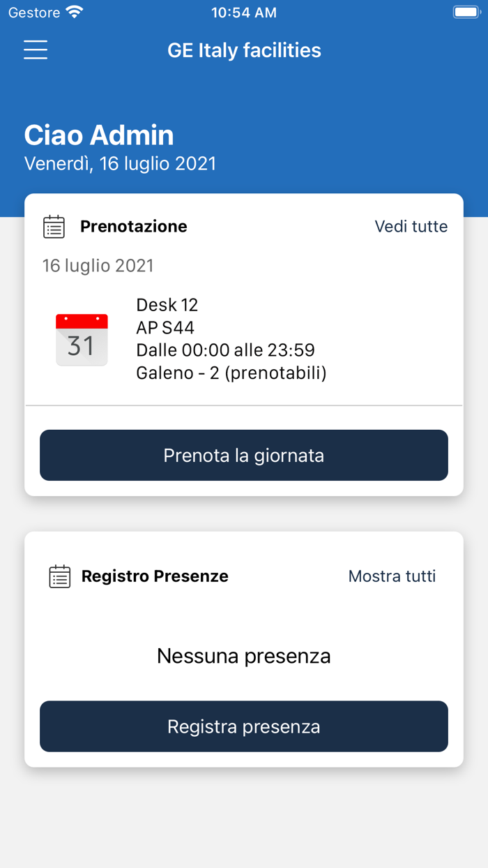The height and width of the screenshot is (868, 488).
Task: Tap the GE Italy facilities title
Action: (x=244, y=50)
